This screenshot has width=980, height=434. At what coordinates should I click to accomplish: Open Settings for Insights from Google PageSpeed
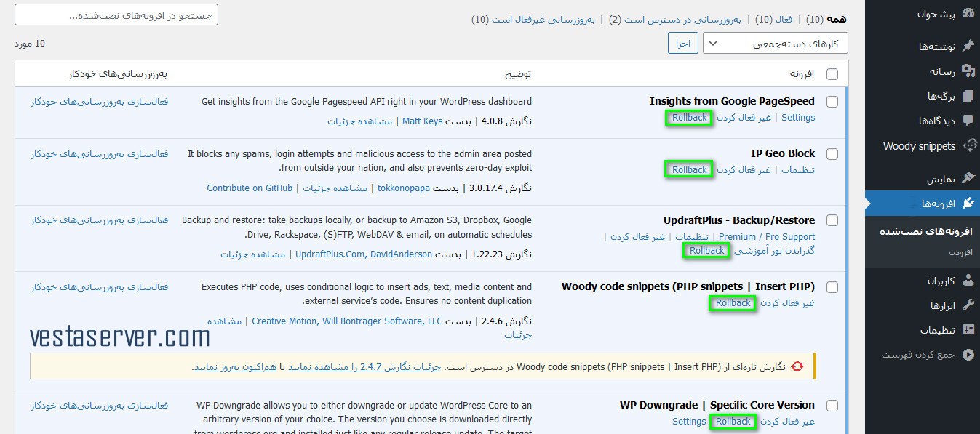[x=798, y=118]
